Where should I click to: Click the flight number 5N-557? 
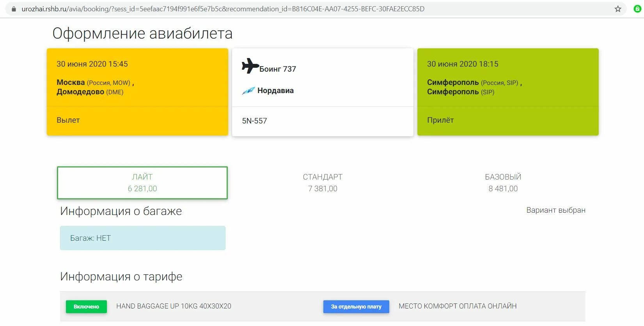(x=254, y=121)
